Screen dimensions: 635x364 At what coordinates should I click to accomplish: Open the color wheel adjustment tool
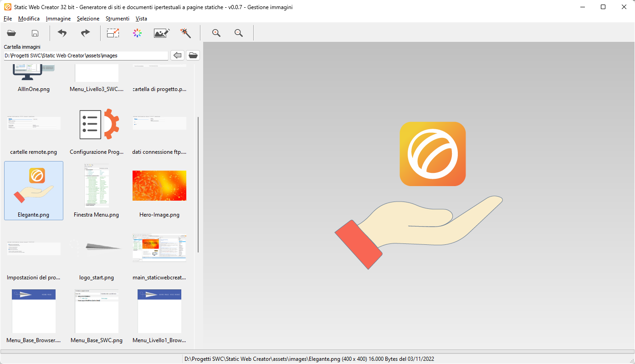click(x=137, y=33)
